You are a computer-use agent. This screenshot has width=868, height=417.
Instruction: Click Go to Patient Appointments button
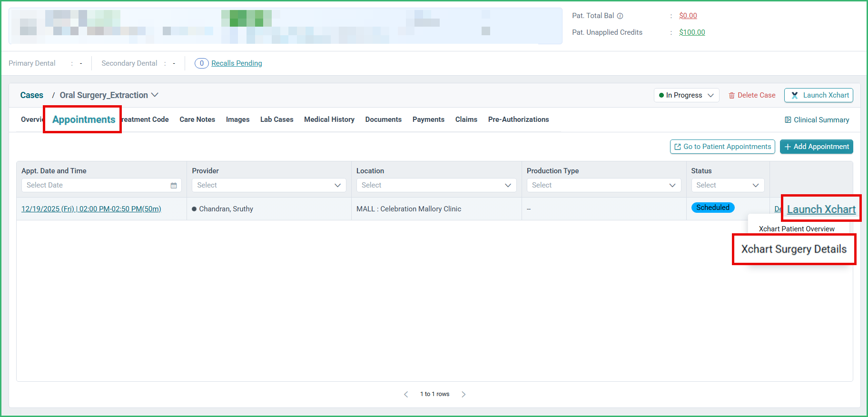tap(722, 147)
